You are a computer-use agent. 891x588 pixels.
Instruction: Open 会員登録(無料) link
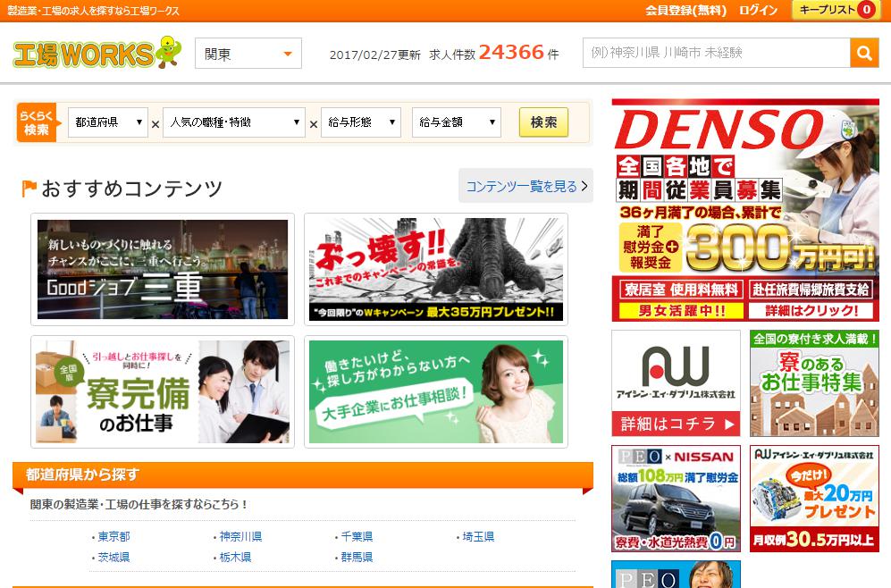[685, 10]
